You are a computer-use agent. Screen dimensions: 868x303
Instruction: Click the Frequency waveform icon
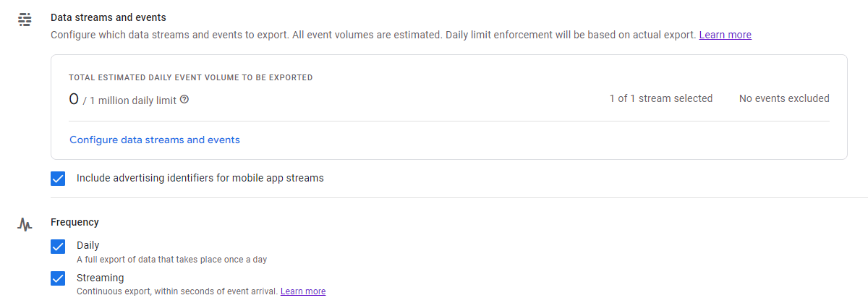[x=25, y=225]
